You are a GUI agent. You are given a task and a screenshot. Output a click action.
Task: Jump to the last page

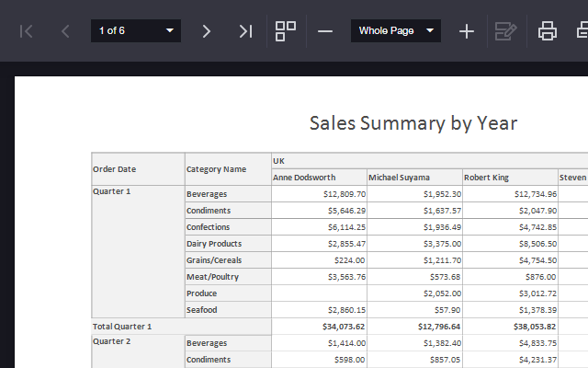pos(245,31)
